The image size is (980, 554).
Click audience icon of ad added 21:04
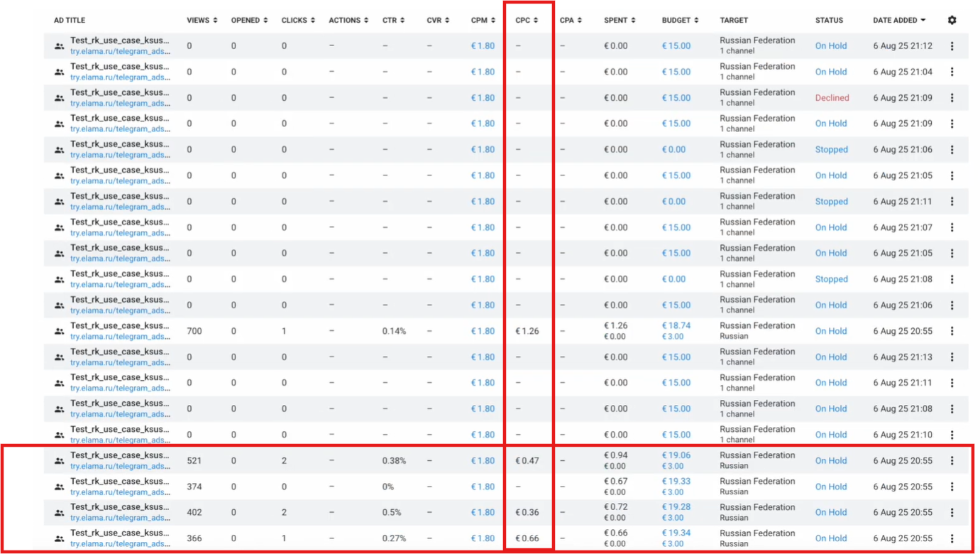click(60, 72)
